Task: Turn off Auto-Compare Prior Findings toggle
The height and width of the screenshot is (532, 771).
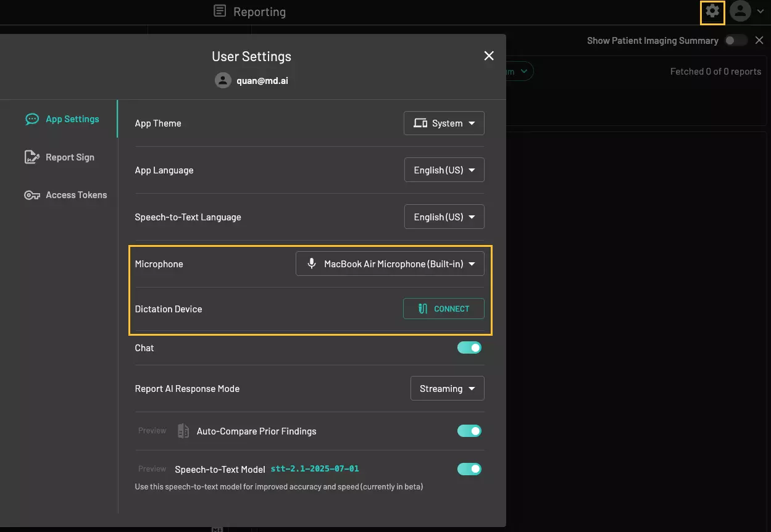Action: coord(469,431)
